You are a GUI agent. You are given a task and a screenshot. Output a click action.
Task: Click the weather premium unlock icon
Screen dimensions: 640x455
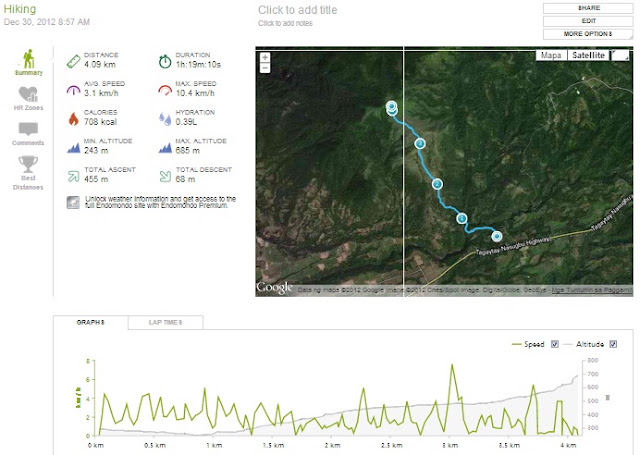[73, 202]
